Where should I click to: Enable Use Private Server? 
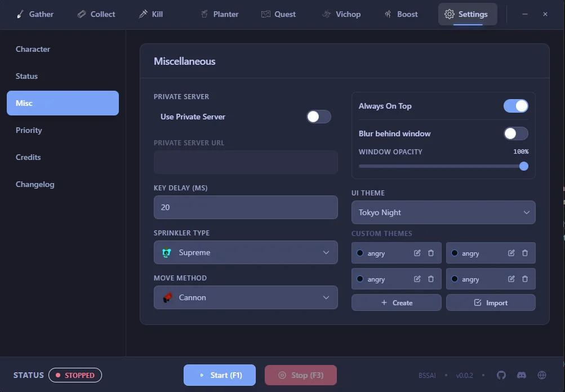[x=318, y=117]
